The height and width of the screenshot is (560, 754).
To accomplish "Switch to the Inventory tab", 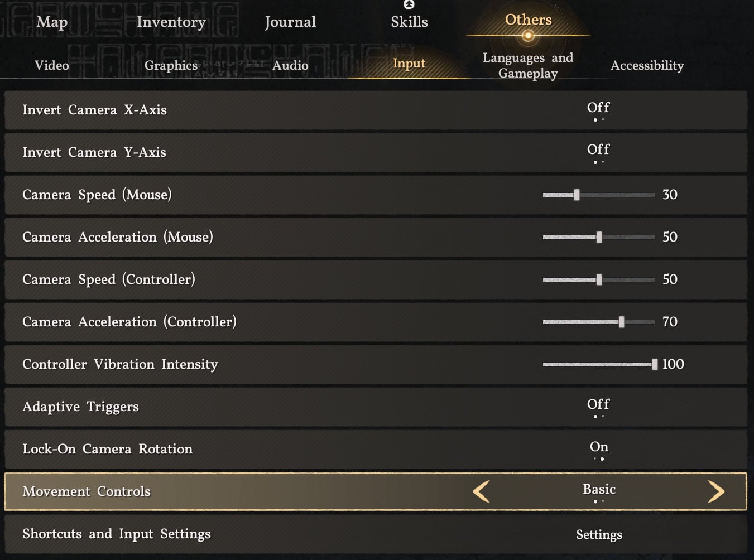I will (x=171, y=22).
